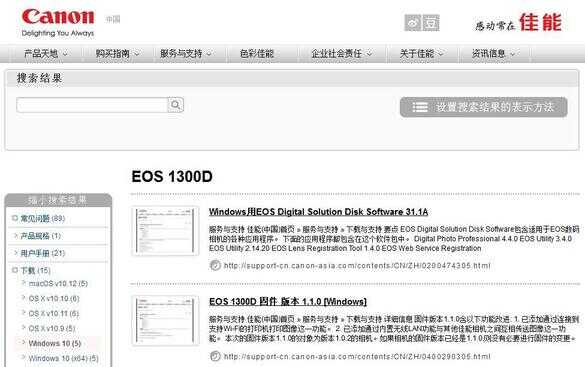Select Windows 10 (5) filter

point(54,343)
